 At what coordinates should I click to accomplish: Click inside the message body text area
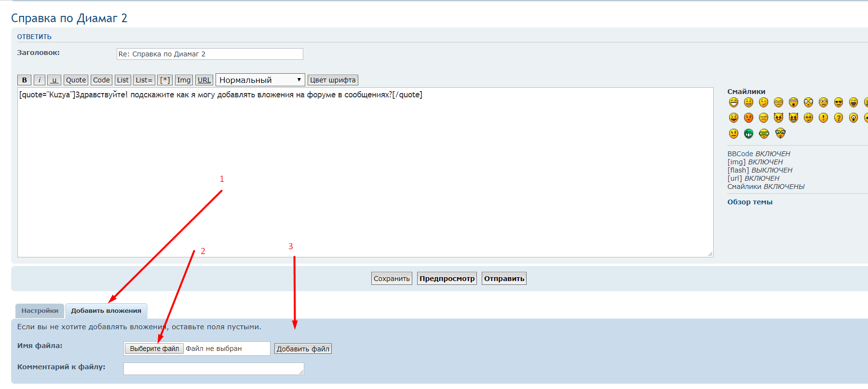click(366, 172)
